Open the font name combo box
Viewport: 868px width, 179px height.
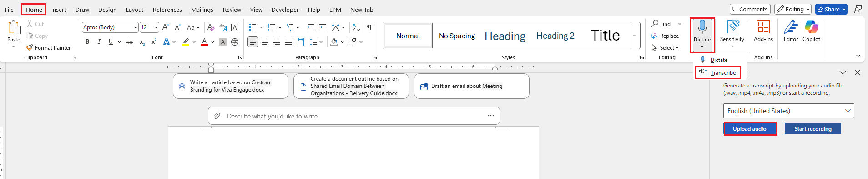(110, 27)
